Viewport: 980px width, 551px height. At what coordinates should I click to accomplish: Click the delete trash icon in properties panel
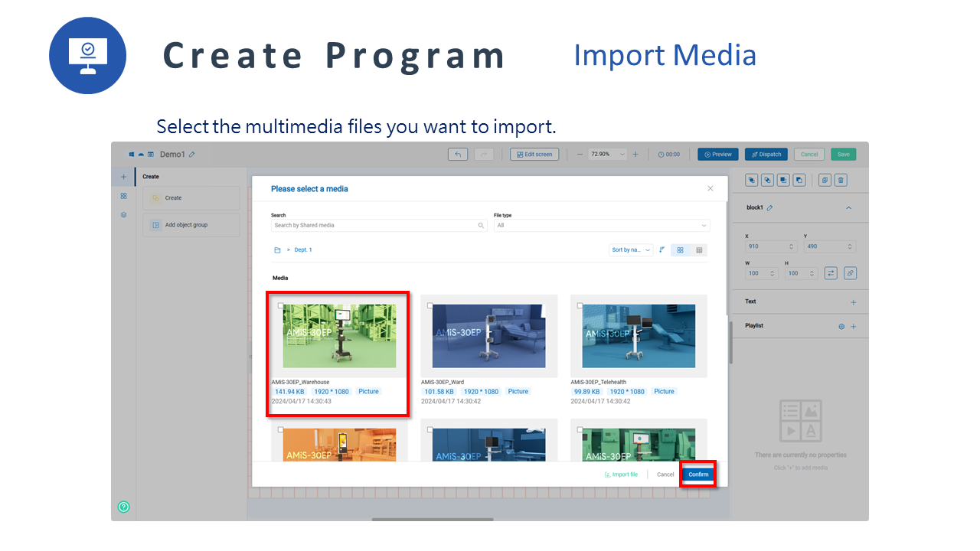(x=841, y=180)
